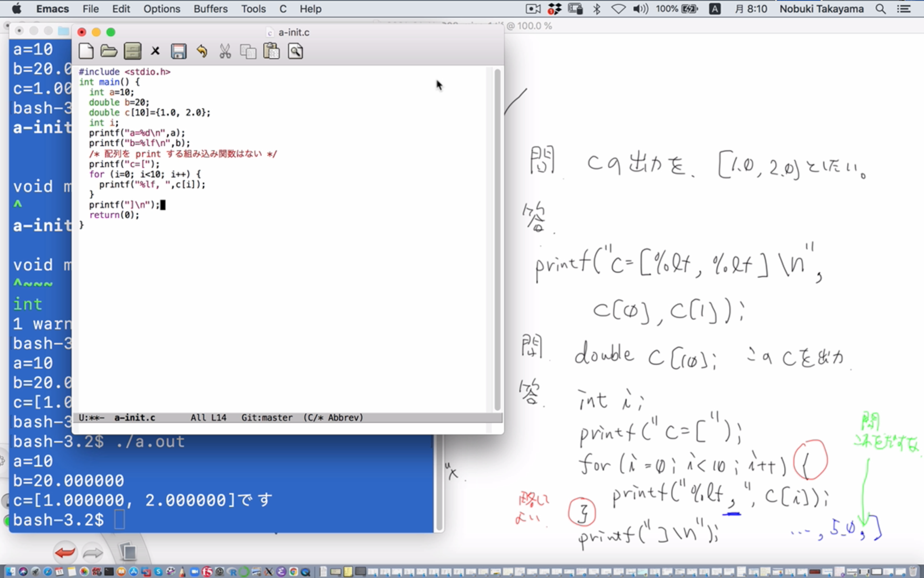Image resolution: width=924 pixels, height=578 pixels.
Task: Click the 'U:**-' status in mode line
Action: tap(91, 417)
